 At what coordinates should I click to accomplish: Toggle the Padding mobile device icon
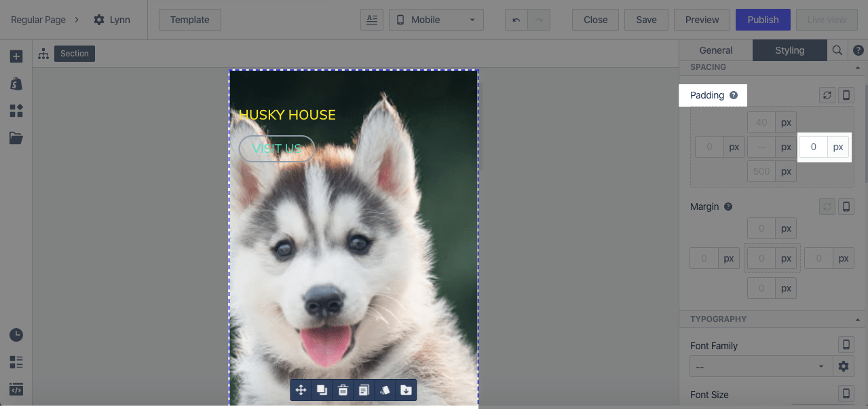(846, 95)
